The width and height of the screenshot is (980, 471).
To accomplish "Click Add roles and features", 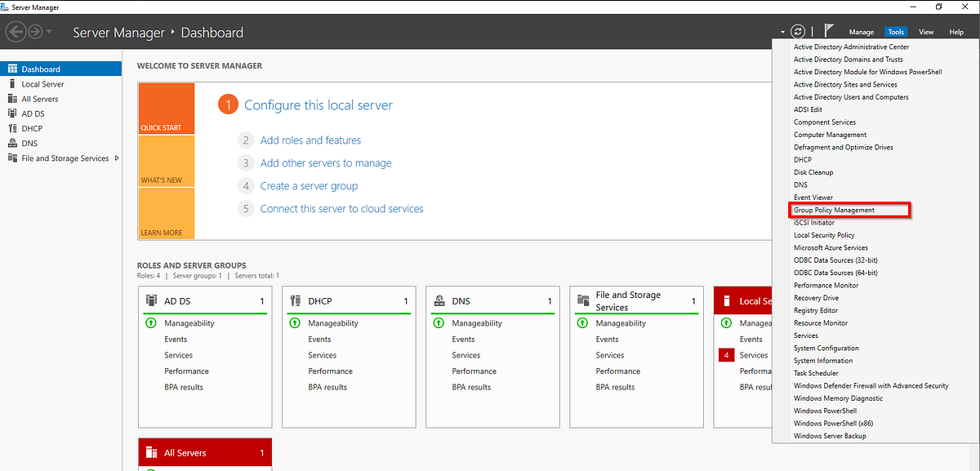I will pyautogui.click(x=310, y=140).
